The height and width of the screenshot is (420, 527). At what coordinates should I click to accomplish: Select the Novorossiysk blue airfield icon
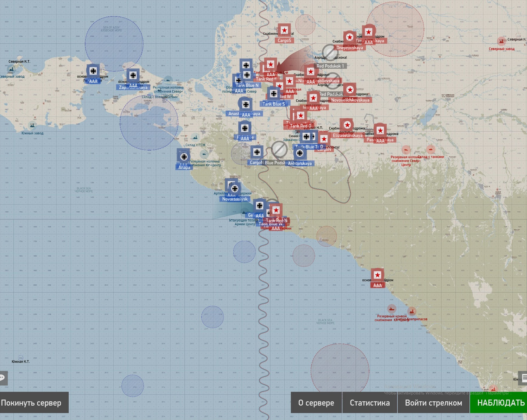coord(234,189)
